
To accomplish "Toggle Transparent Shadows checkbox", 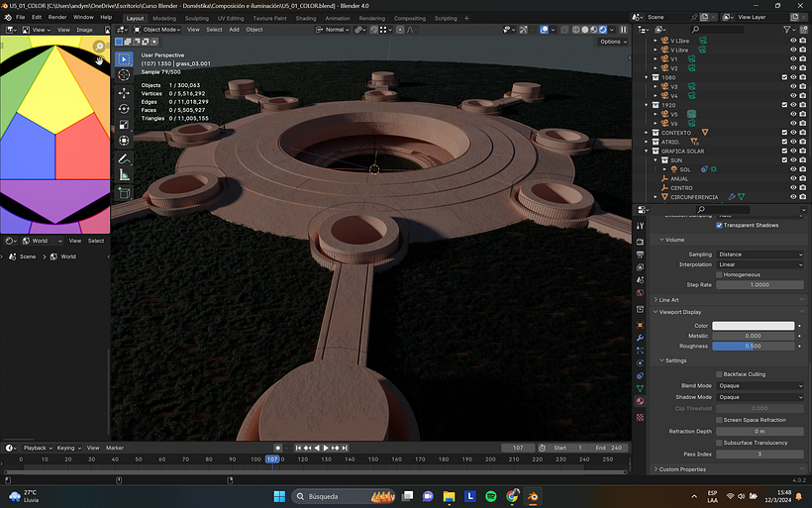I will point(719,225).
